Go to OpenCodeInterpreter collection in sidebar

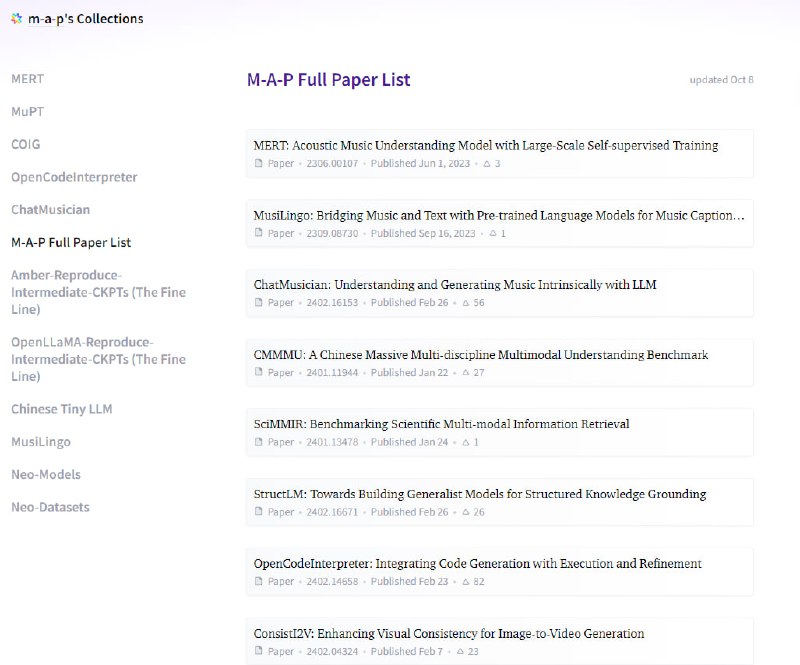[74, 177]
